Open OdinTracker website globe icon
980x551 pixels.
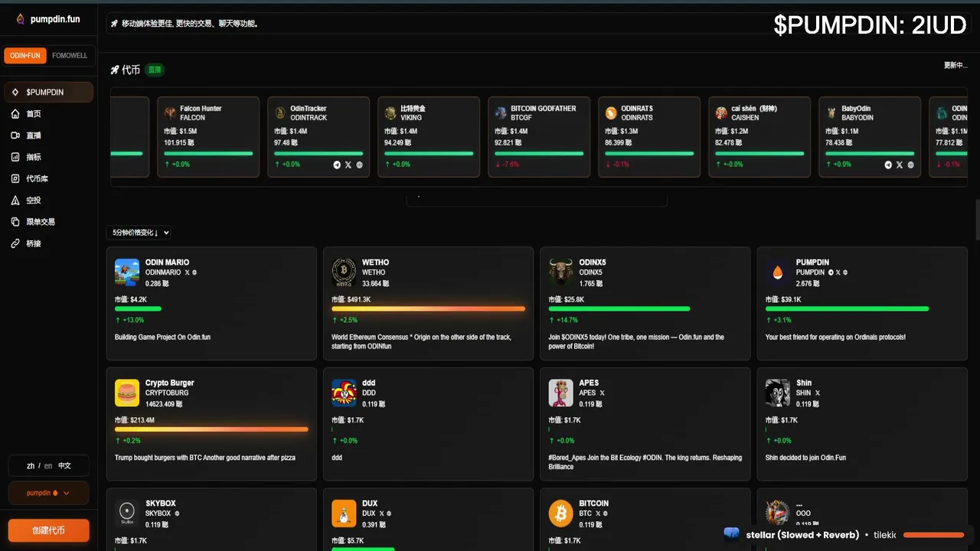360,165
